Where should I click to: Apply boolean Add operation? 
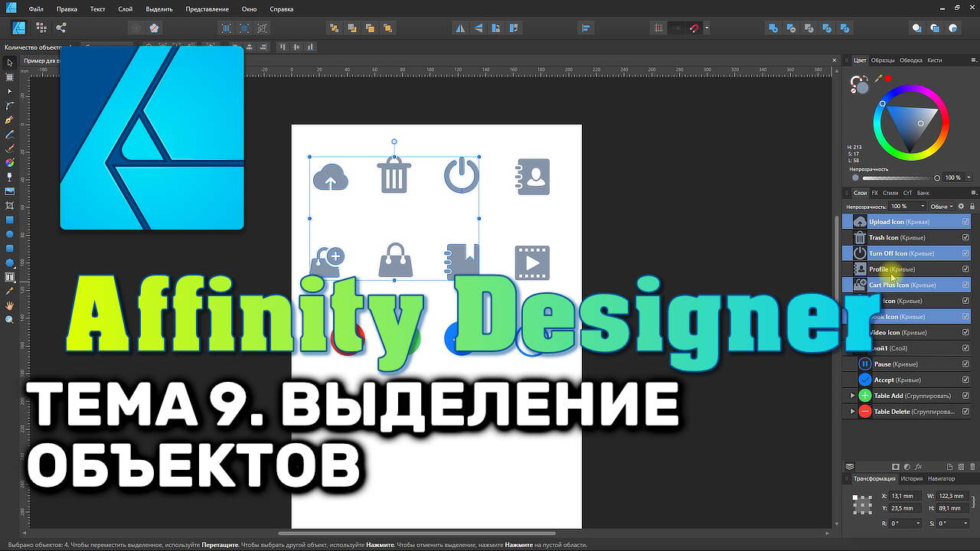(773, 28)
